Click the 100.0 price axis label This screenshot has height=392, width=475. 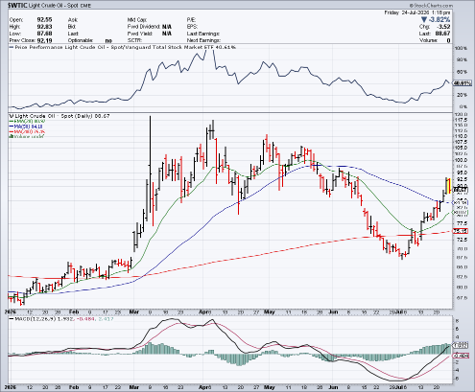[x=462, y=160]
